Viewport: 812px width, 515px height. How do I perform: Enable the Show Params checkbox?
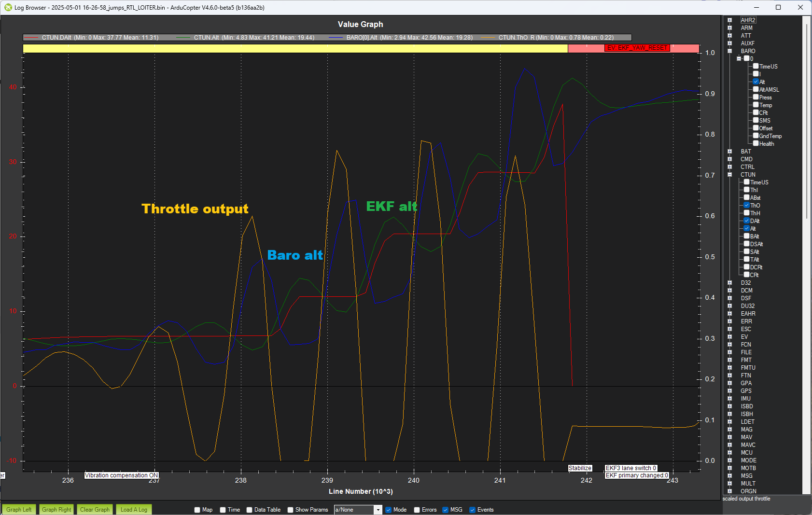290,510
